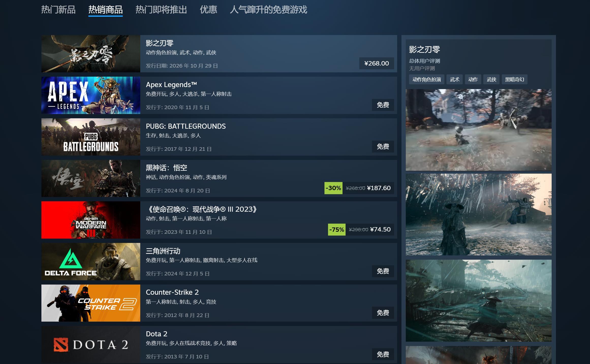Click the 影之刃零 title in the list
Viewport: 590px width, 364px height.
point(160,43)
